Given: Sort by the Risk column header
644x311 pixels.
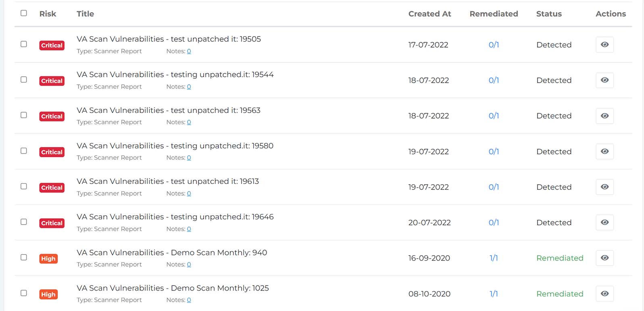Looking at the screenshot, I should pos(48,14).
